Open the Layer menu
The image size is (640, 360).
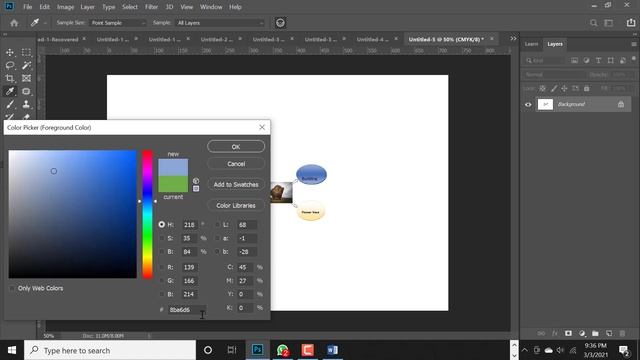coord(87,7)
